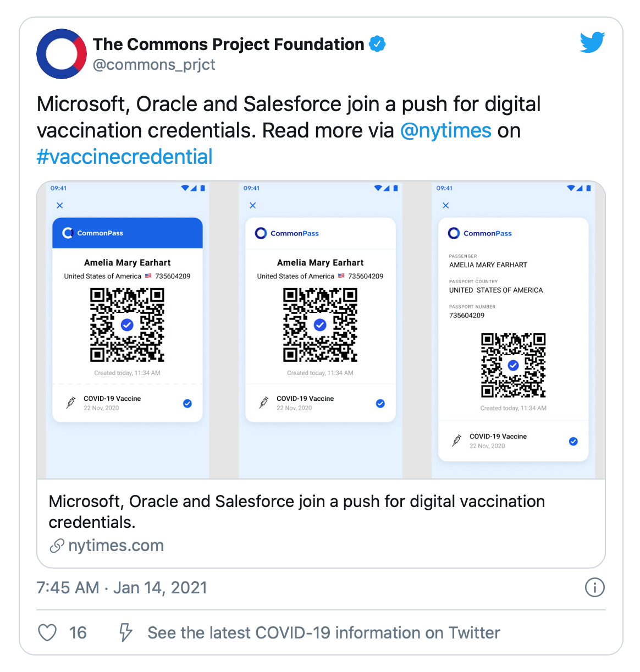Click the QR code in first phone screen
Screen dimensions: 640x672
127,325
